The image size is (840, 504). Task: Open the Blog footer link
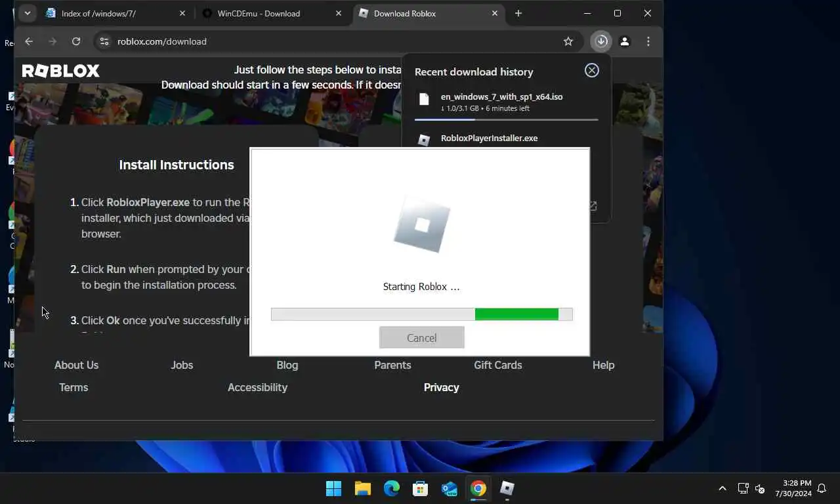[x=287, y=365]
